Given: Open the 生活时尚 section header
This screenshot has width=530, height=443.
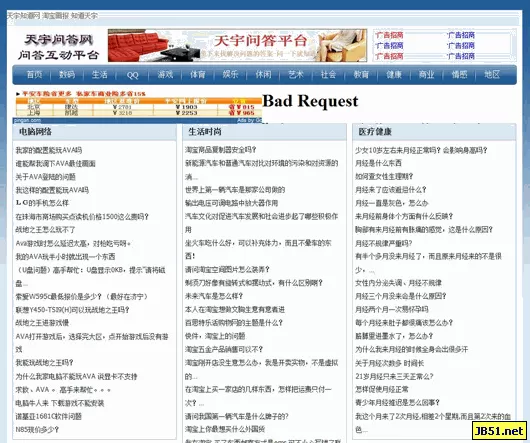Looking at the screenshot, I should pos(205,131).
